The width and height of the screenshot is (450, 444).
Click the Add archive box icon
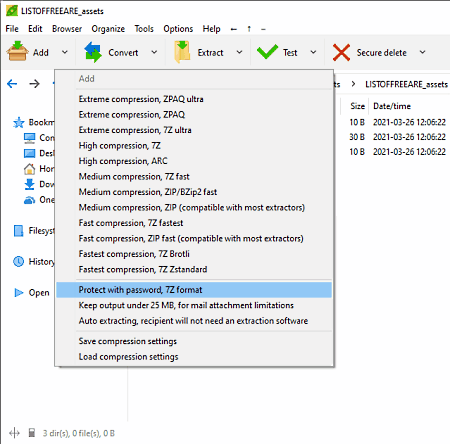17,52
